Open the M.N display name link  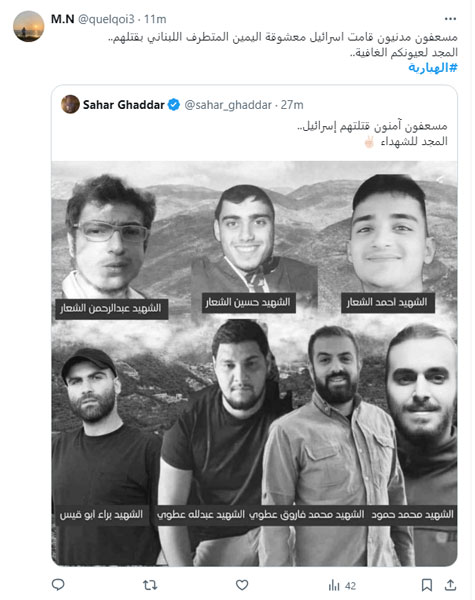[63, 19]
